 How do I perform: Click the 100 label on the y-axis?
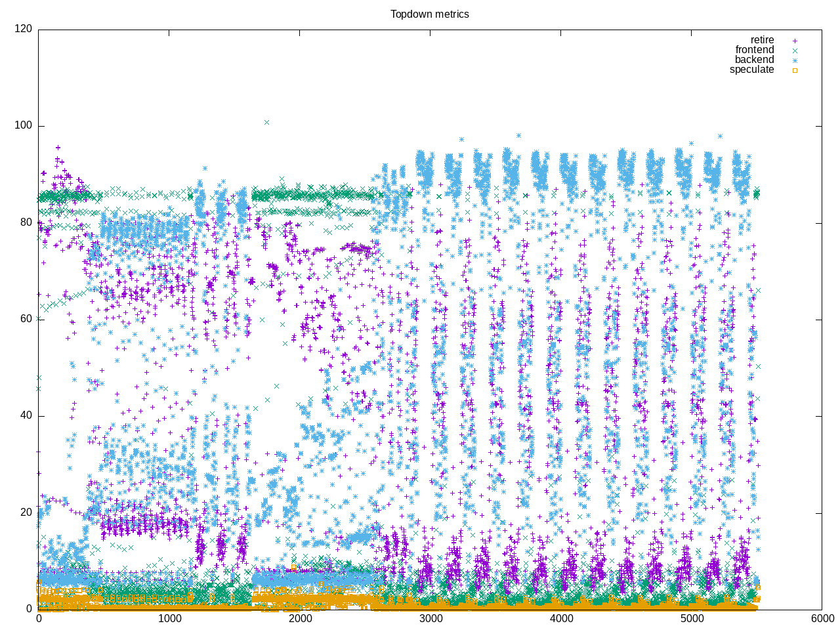(x=23, y=126)
